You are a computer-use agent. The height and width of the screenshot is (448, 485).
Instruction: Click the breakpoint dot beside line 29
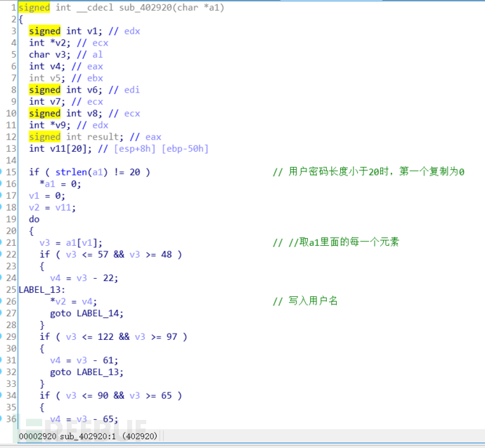pos(1,337)
